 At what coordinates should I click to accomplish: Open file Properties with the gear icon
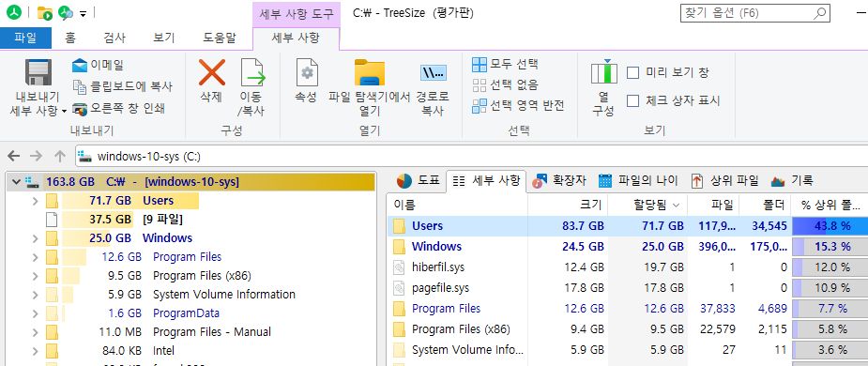pos(307,72)
